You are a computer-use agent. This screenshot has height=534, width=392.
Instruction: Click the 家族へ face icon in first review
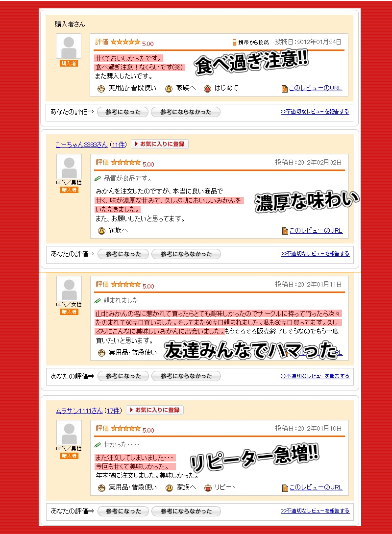[169, 89]
